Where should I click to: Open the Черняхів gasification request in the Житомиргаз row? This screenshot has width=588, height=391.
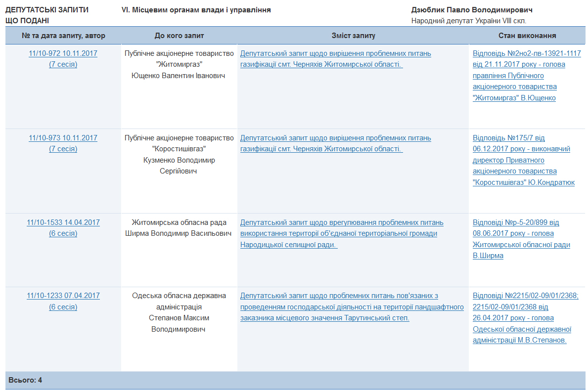[x=335, y=53]
